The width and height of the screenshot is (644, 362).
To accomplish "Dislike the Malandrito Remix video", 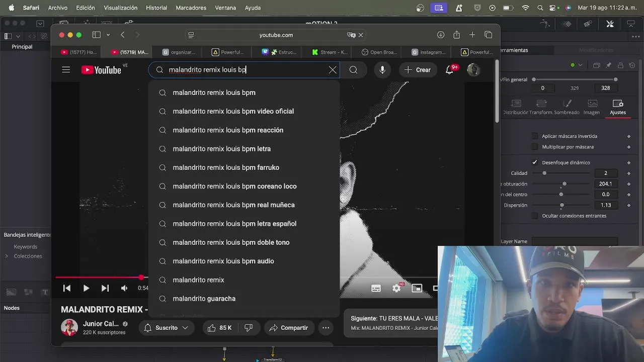I will coord(249,328).
